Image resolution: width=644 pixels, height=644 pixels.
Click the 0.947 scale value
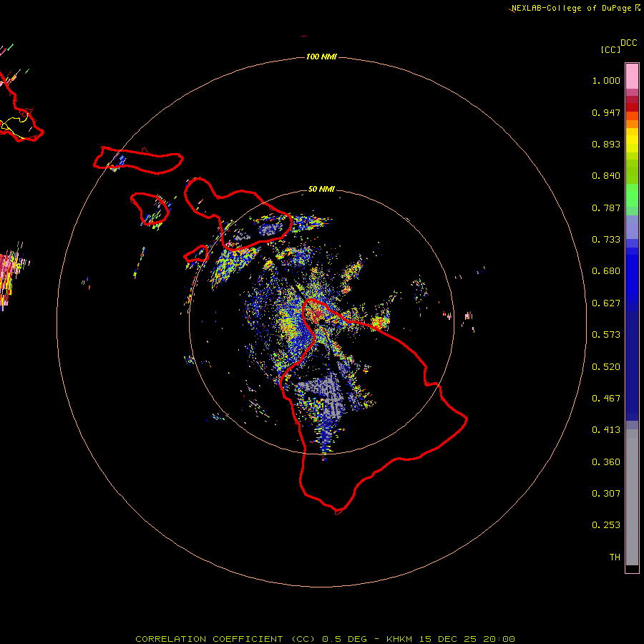pos(606,112)
